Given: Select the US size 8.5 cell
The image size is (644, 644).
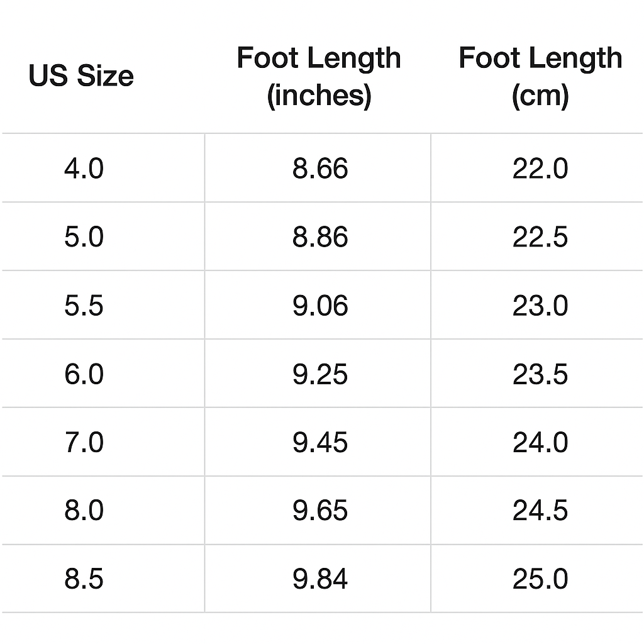Looking at the screenshot, I should pos(84,579).
